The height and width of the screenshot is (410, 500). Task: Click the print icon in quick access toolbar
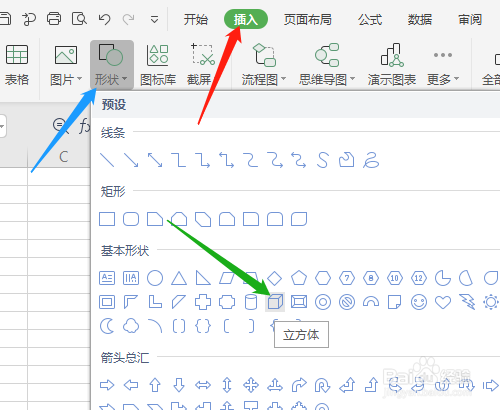pyautogui.click(x=54, y=19)
